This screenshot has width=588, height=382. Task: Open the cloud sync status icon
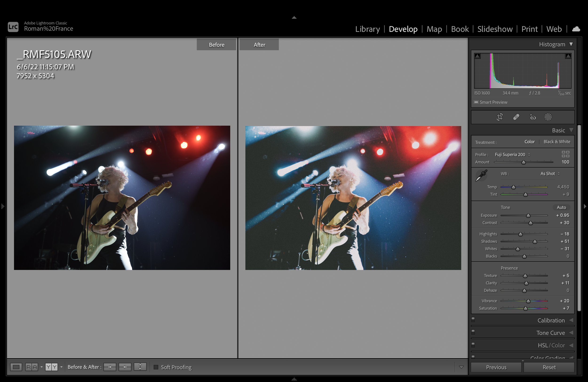coord(576,29)
